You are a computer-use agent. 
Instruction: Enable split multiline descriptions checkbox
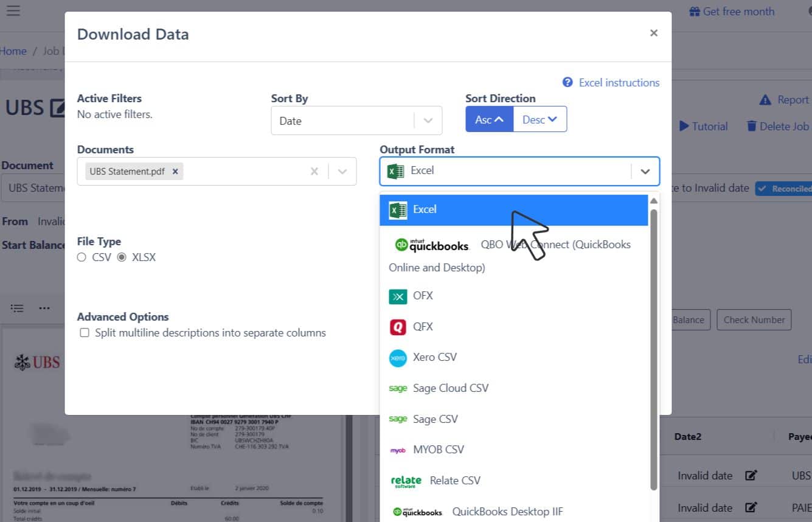85,333
